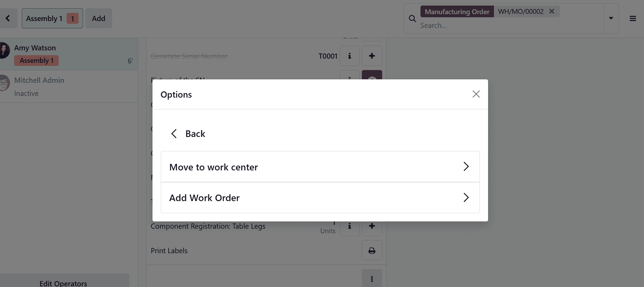View info for Generate Serial Number step

[x=349, y=56]
